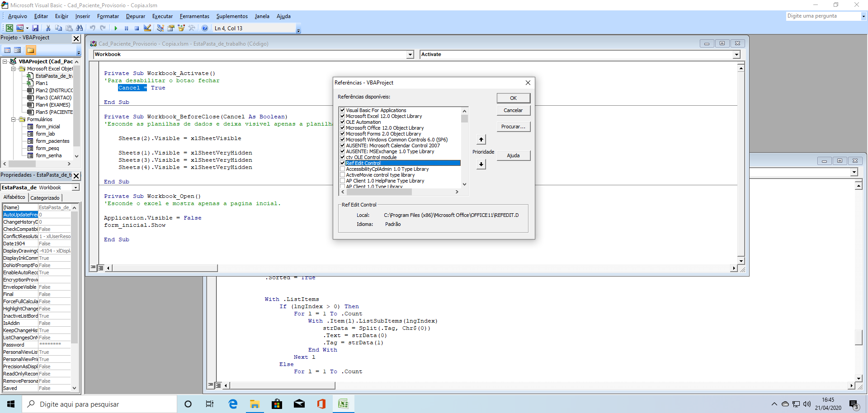
Task: Collapse Formulários folder node
Action: click(x=14, y=119)
